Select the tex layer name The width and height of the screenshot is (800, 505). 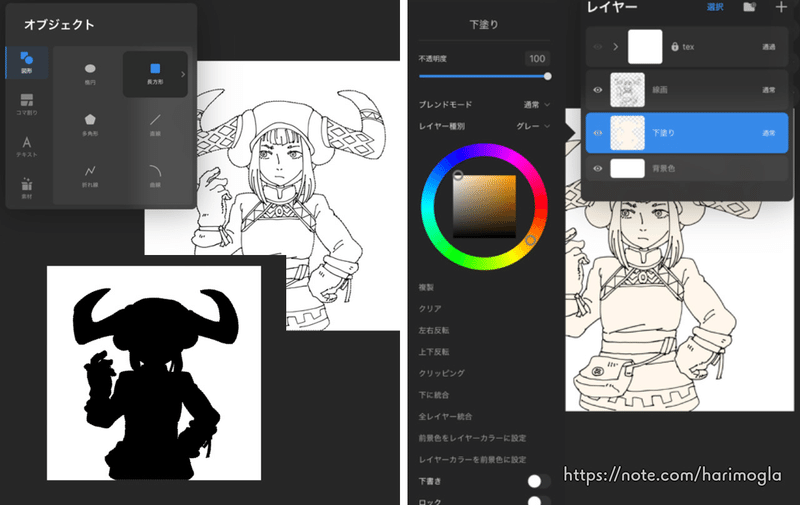point(688,47)
